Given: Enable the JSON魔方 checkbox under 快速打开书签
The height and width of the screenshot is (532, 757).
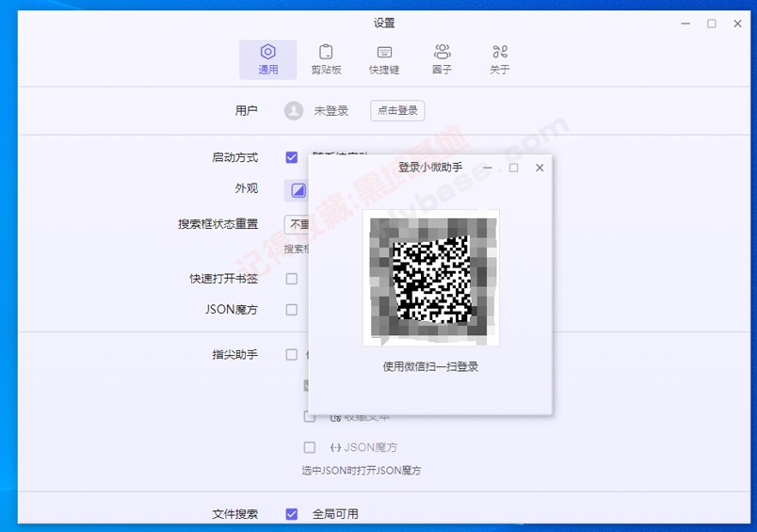Looking at the screenshot, I should [x=292, y=310].
